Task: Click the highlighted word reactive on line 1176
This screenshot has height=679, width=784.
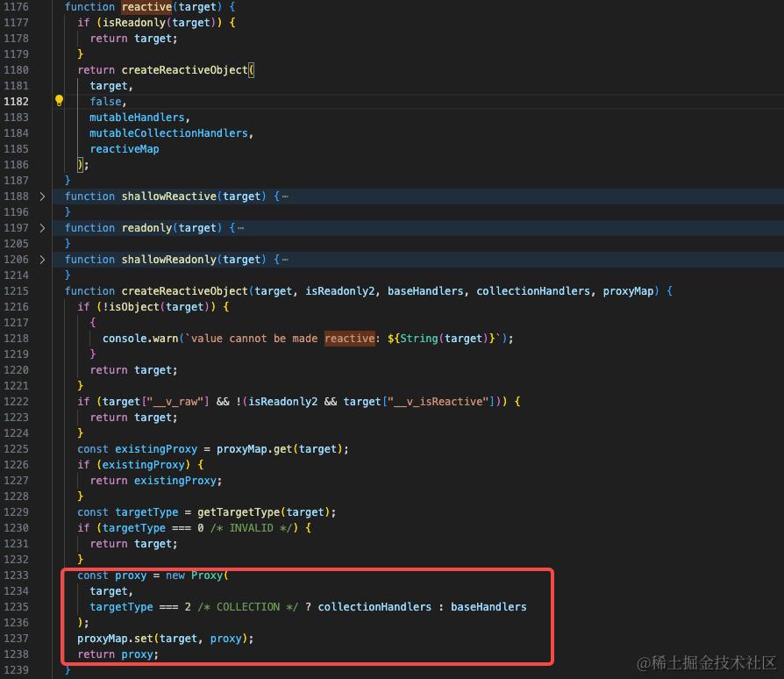Action: (146, 7)
